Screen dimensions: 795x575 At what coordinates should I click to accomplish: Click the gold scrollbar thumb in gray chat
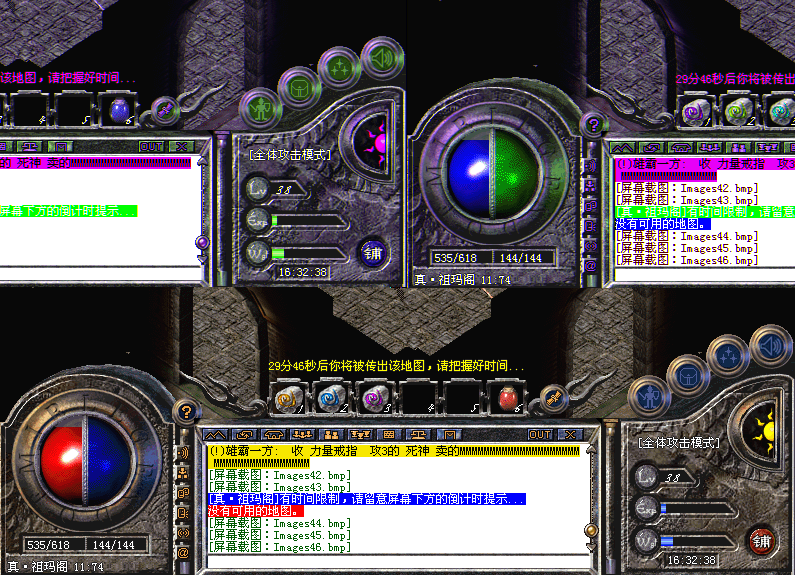(x=591, y=531)
